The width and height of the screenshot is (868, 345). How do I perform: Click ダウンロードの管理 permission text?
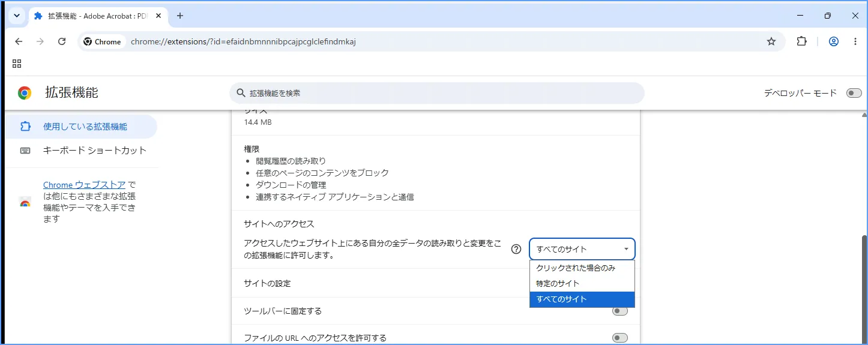click(x=291, y=185)
